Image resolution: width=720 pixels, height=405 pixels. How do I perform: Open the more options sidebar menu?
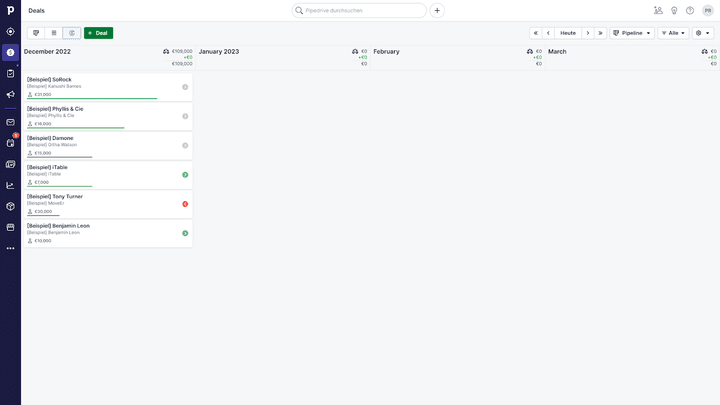[10, 248]
